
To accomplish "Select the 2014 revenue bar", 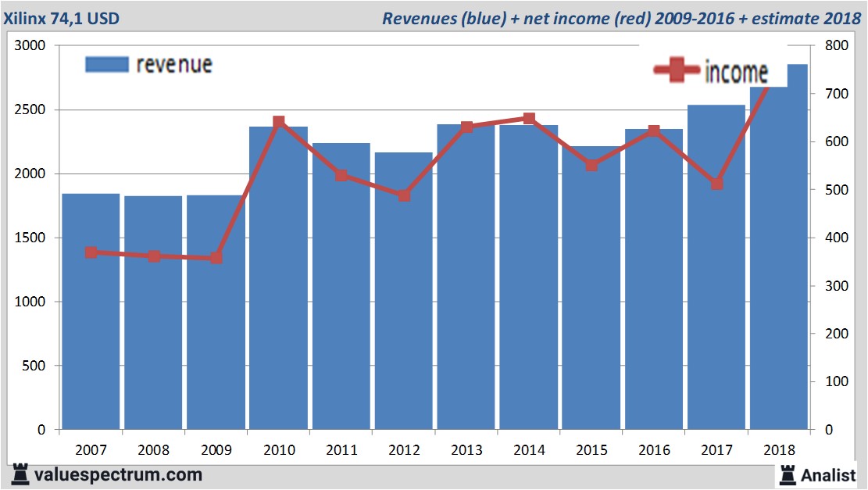I will (x=529, y=277).
